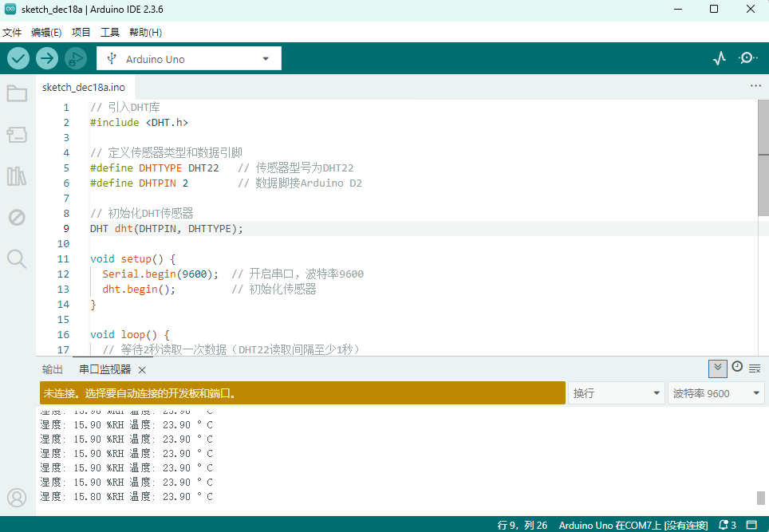Image resolution: width=769 pixels, height=532 pixels.
Task: Click the void loop() { line
Action: [x=130, y=335]
